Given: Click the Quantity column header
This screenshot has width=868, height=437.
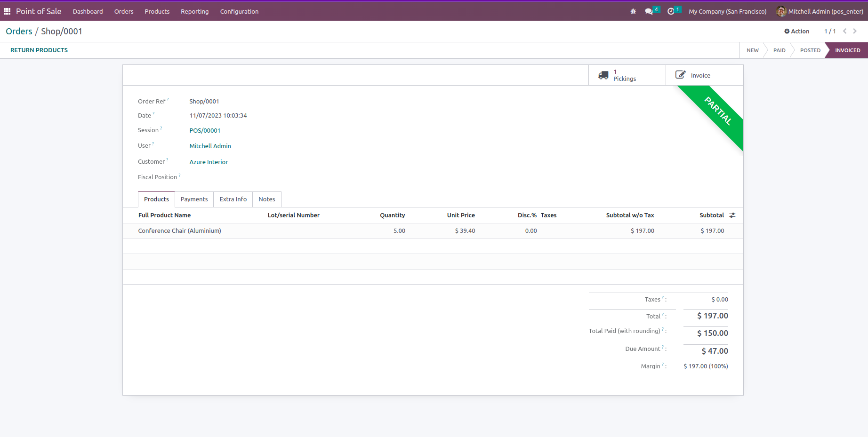Looking at the screenshot, I should click(393, 215).
